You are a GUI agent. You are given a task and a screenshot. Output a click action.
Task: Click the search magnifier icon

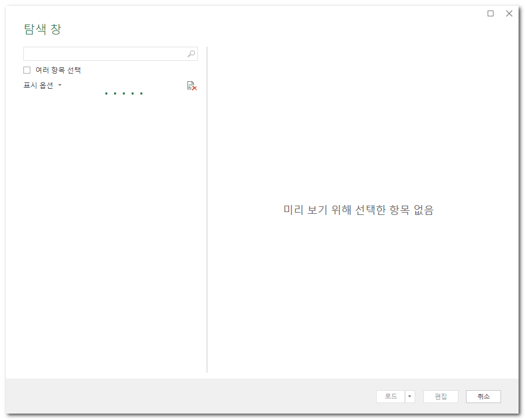[191, 54]
